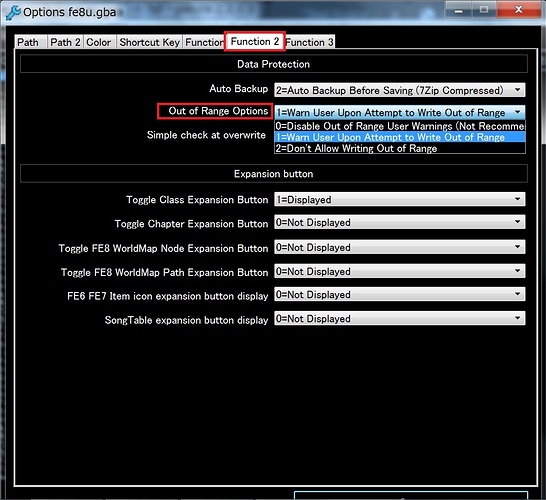The height and width of the screenshot is (500, 546).
Task: Select the Function 2 tab
Action: 255,41
